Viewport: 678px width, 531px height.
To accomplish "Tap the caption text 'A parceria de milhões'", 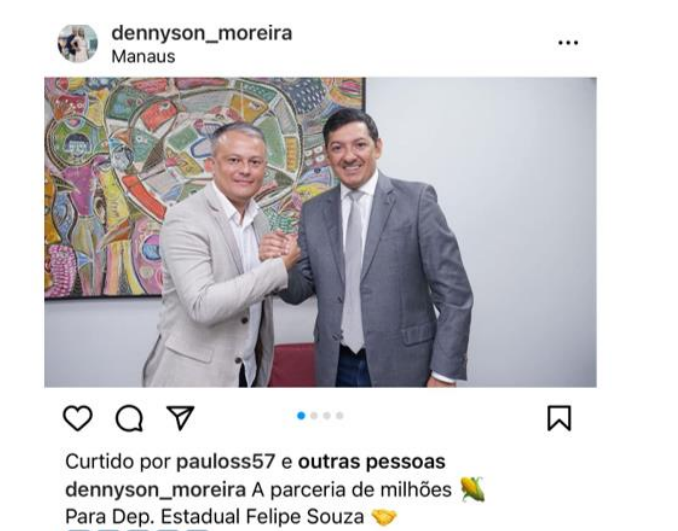I will coord(351,490).
